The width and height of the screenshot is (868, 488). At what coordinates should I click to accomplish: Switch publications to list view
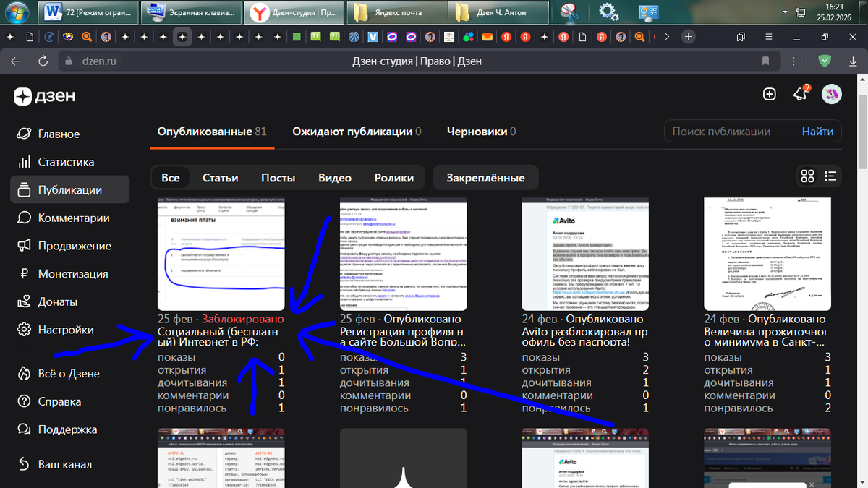click(x=830, y=176)
